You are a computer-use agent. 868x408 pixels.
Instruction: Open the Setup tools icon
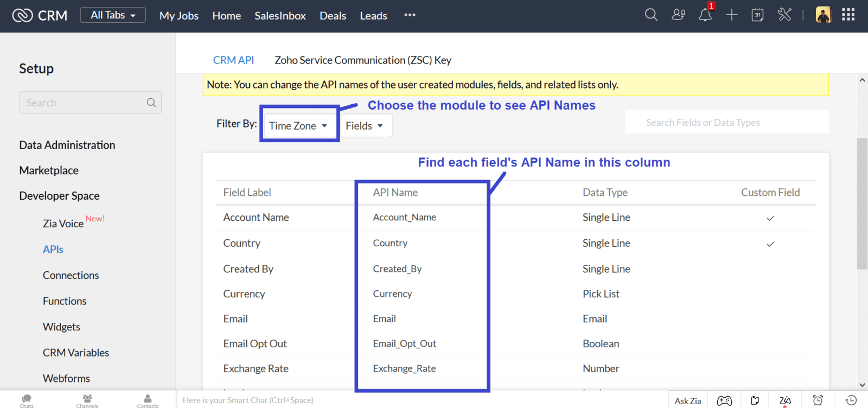(x=784, y=15)
